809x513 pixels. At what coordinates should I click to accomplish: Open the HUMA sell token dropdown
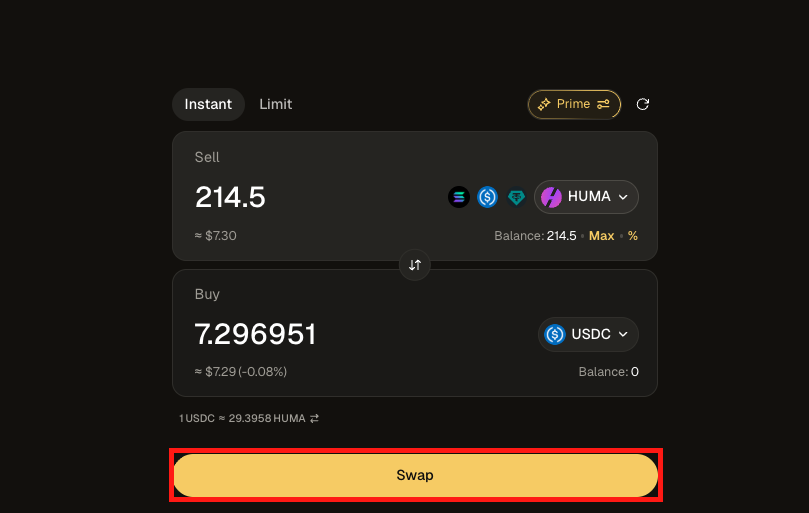(x=587, y=197)
